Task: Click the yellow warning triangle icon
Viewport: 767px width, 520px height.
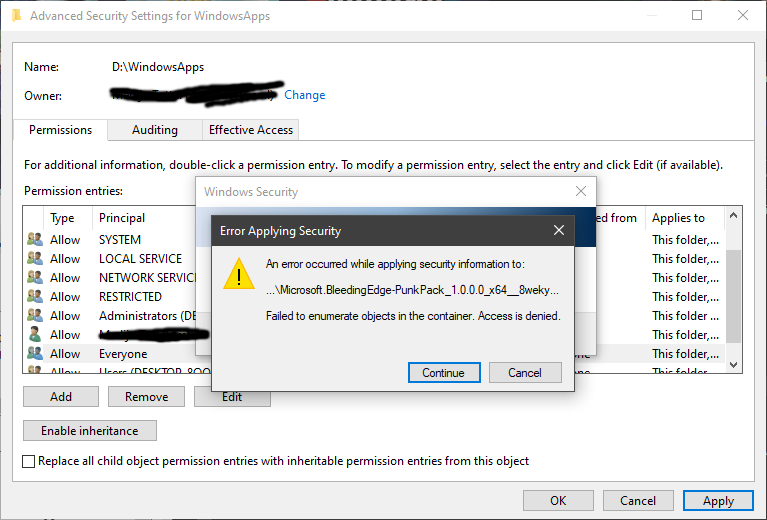Action: pos(238,275)
